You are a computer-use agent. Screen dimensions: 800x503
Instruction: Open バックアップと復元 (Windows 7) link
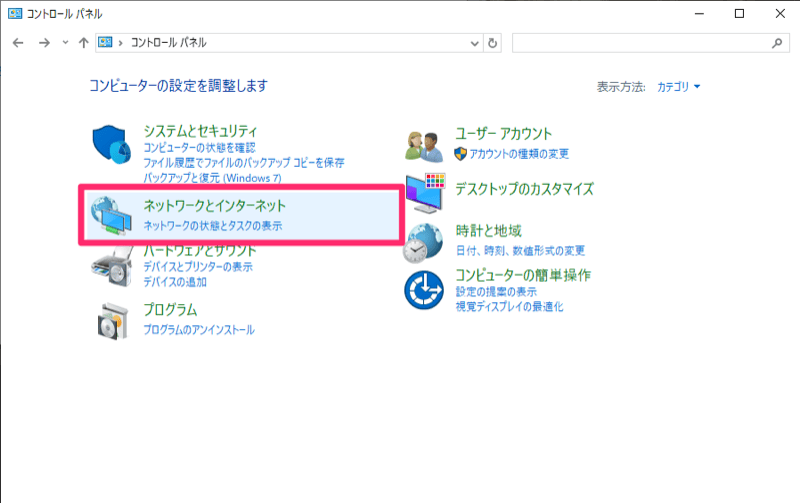(212, 177)
